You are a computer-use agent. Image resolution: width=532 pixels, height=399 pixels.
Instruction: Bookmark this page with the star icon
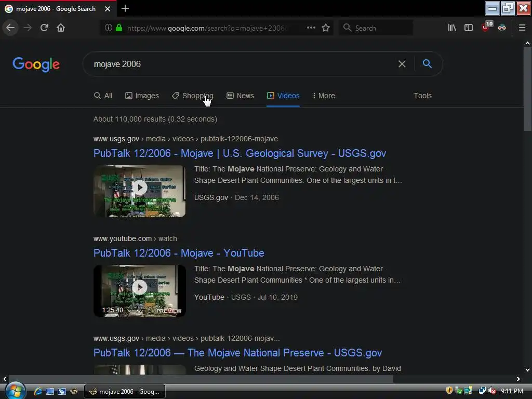326,28
